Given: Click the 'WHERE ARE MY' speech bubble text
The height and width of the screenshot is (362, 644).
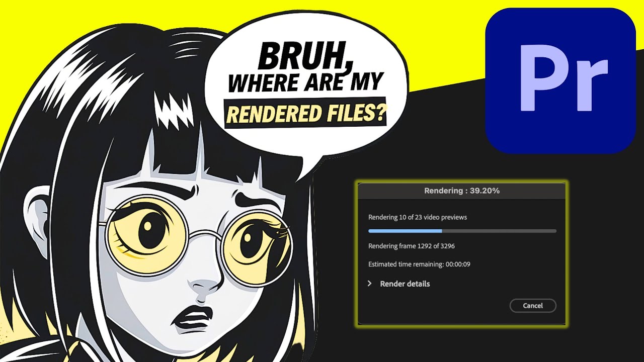Looking at the screenshot, I should 306,82.
